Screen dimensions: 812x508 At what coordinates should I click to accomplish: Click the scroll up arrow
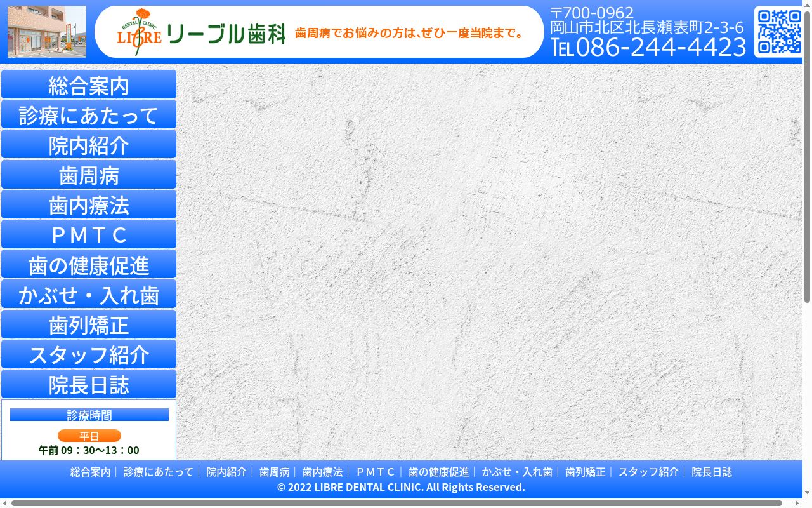pyautogui.click(x=808, y=4)
